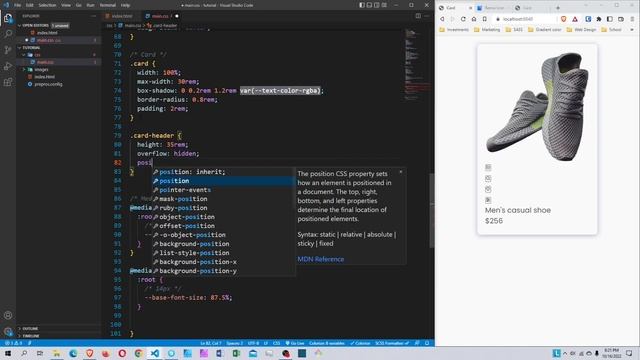The image size is (640, 360).
Task: Click the browser bookmark icon
Action: click(x=484, y=19)
